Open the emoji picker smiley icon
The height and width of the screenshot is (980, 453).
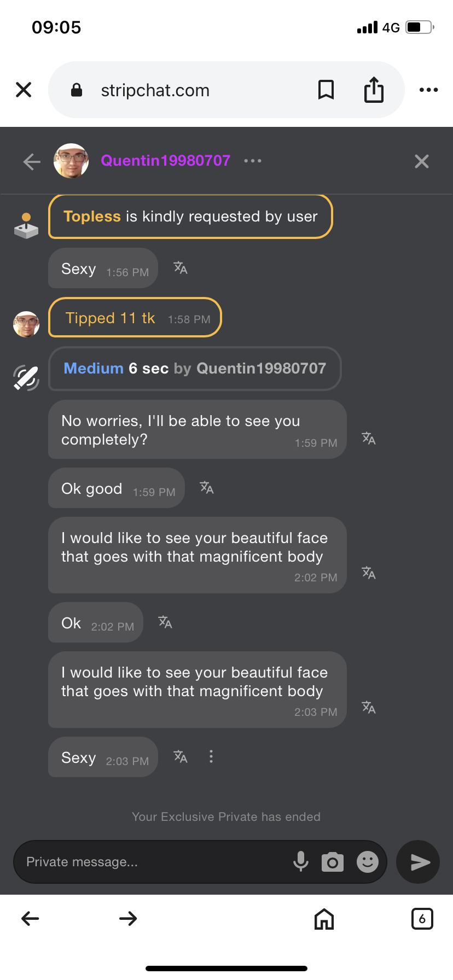[x=368, y=862]
